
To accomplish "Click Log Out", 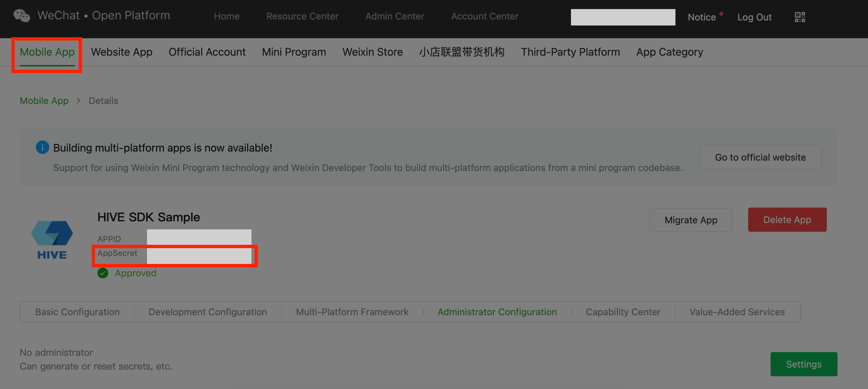I will click(x=754, y=17).
